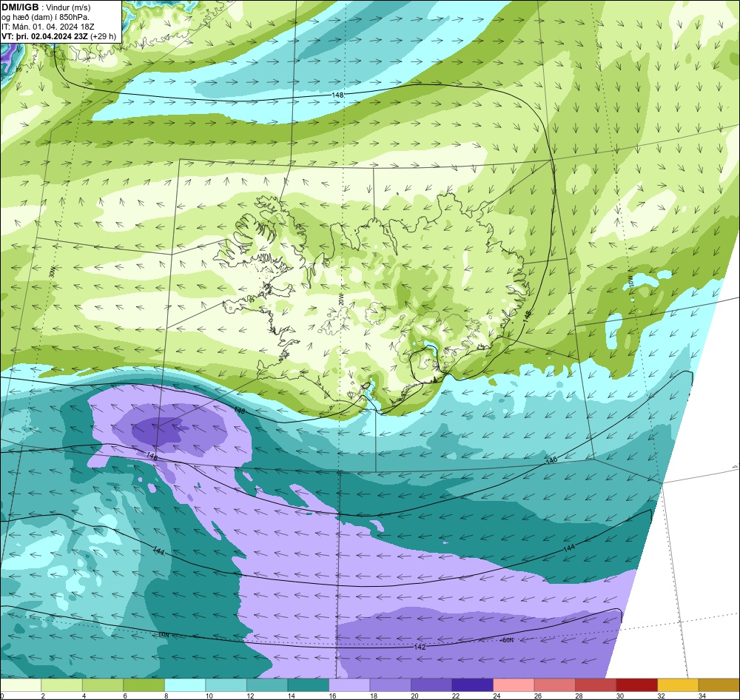740x700 pixels.
Task: Select the 20–22 m/s violet legend swatch
Action: click(431, 685)
